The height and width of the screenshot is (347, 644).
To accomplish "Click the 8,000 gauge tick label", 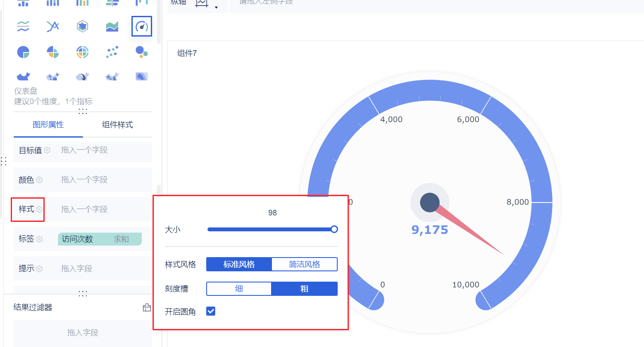I will [x=518, y=202].
